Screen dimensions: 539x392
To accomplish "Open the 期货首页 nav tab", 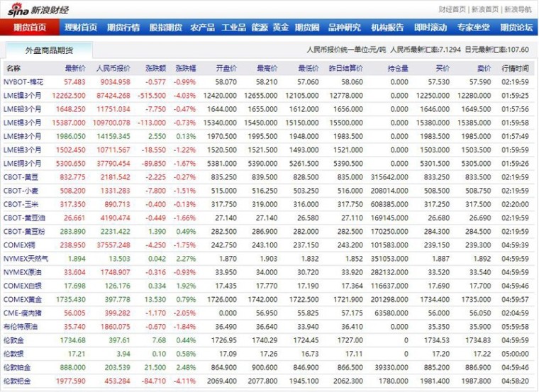I will (30, 28).
